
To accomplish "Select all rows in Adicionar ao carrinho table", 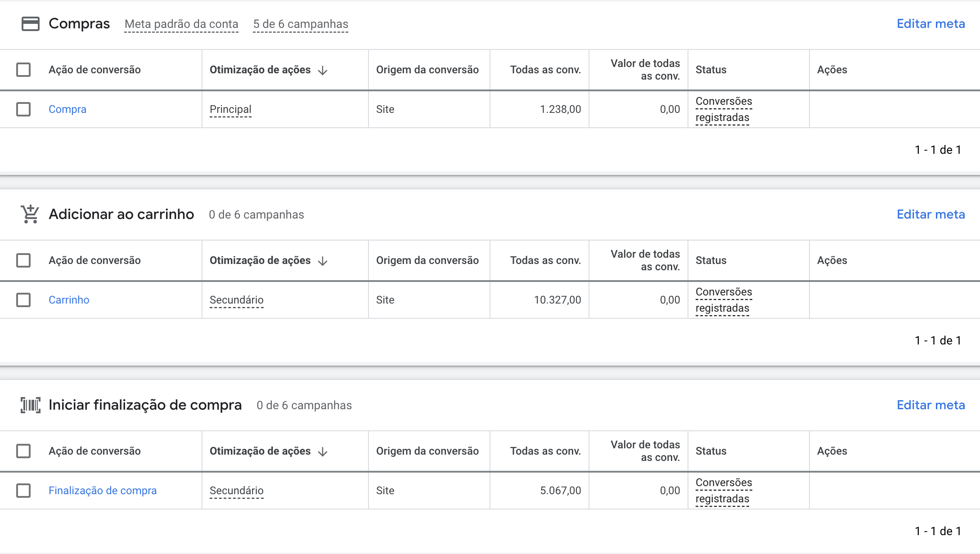I will (23, 260).
